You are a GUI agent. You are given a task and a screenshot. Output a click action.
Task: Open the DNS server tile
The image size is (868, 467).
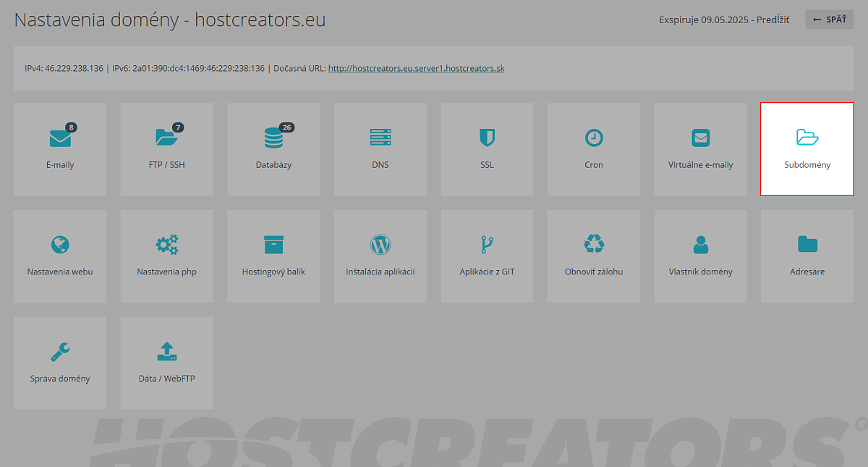click(x=380, y=149)
